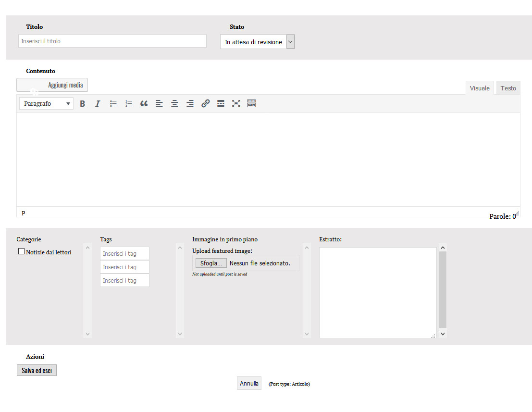This screenshot has height=412, width=532.
Task: Click the Titolo input field
Action: (x=112, y=41)
